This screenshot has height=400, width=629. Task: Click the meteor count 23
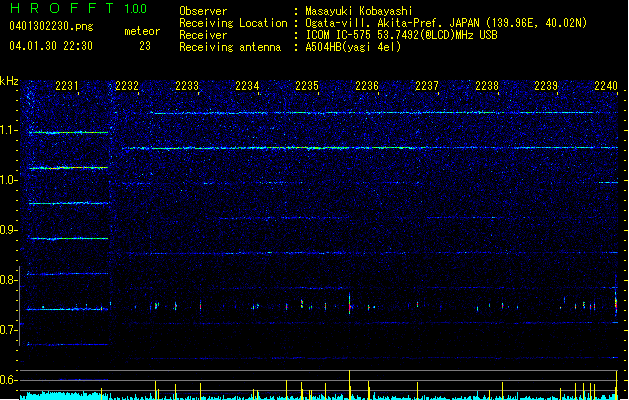click(145, 46)
